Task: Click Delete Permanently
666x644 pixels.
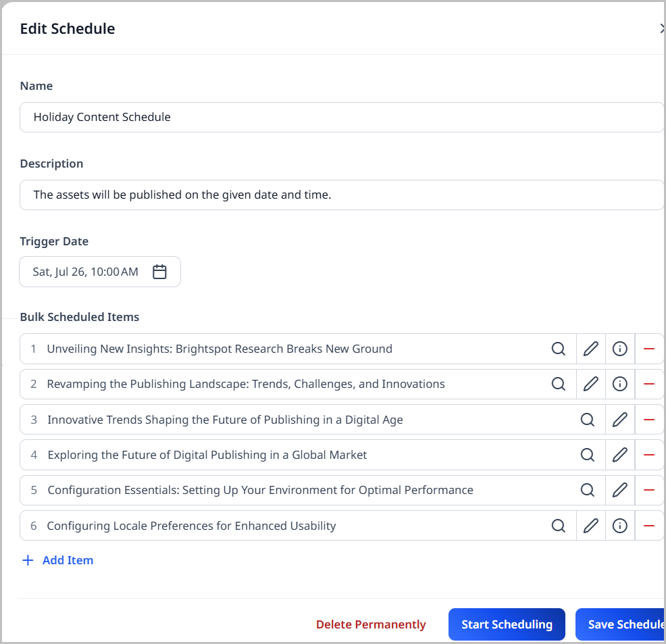Action: coord(371,624)
